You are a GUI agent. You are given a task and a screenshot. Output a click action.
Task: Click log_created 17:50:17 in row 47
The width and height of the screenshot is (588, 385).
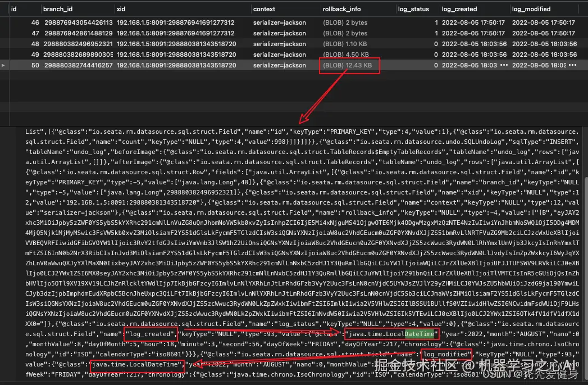(473, 33)
